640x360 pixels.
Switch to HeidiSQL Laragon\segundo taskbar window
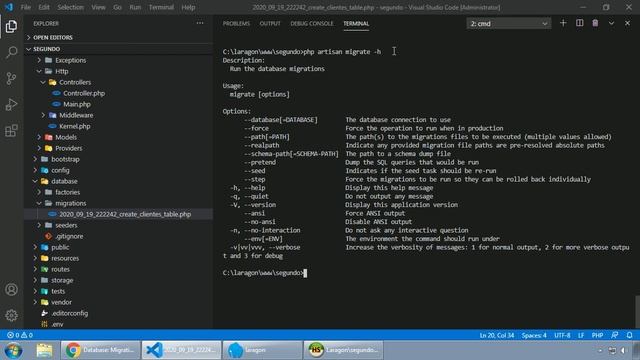343,350
